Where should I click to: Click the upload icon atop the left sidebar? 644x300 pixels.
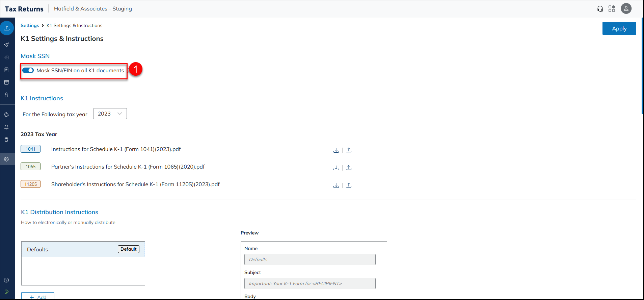tap(7, 28)
